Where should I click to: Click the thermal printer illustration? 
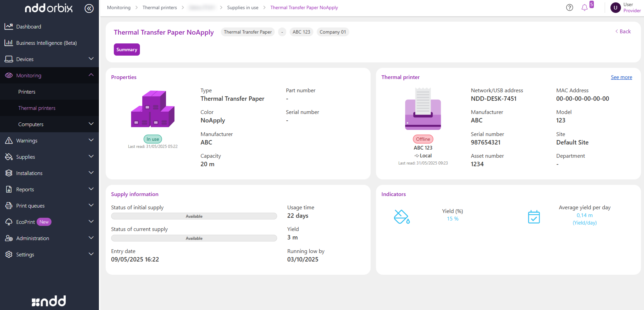(423, 109)
